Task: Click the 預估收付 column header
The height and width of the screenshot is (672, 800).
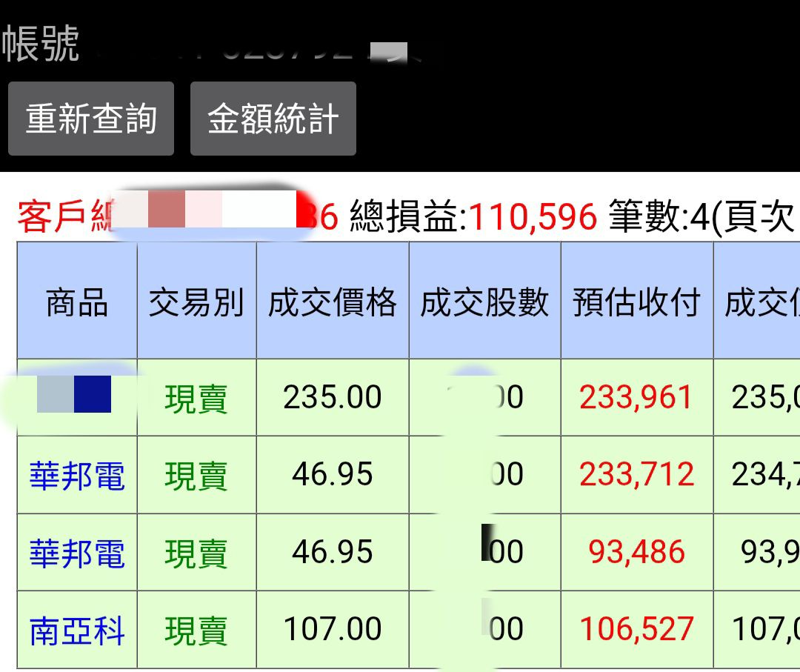Action: (x=636, y=302)
